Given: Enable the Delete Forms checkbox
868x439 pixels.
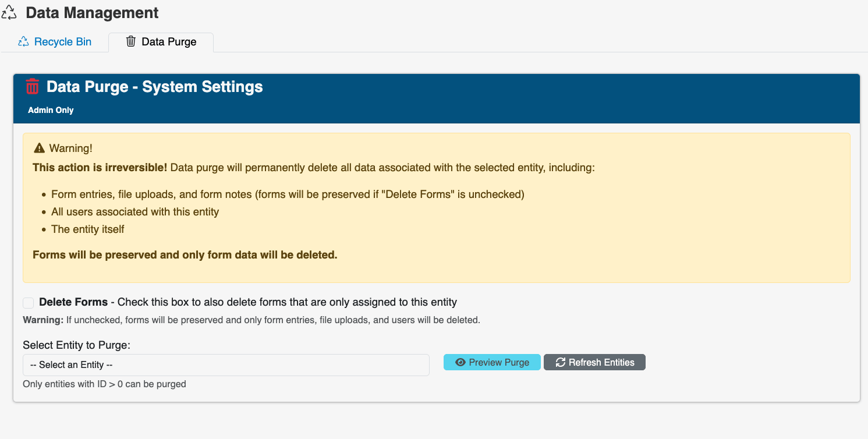Looking at the screenshot, I should (x=28, y=303).
